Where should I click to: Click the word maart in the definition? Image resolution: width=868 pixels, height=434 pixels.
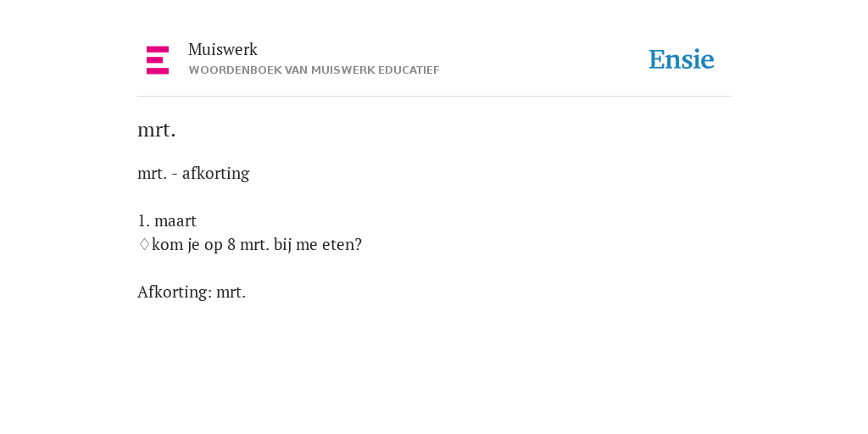coord(175,221)
